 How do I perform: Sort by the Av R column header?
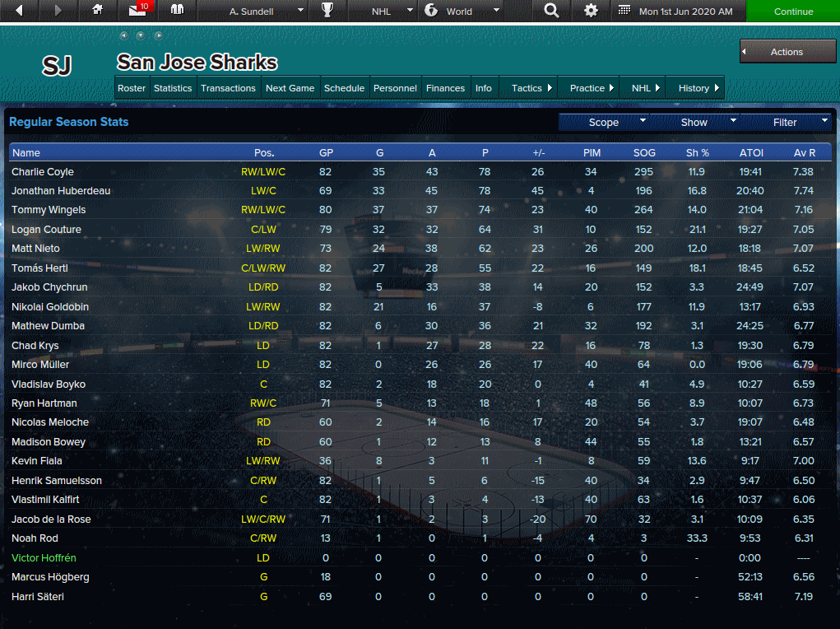pos(804,153)
